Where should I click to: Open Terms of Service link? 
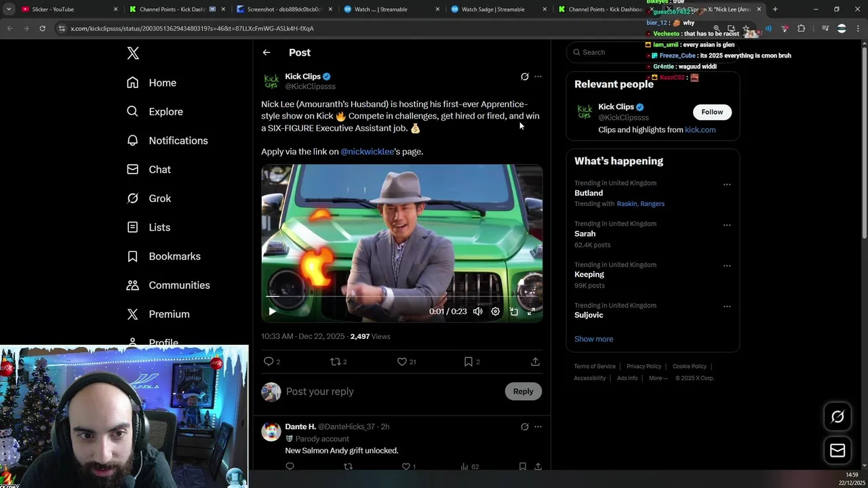pos(595,367)
